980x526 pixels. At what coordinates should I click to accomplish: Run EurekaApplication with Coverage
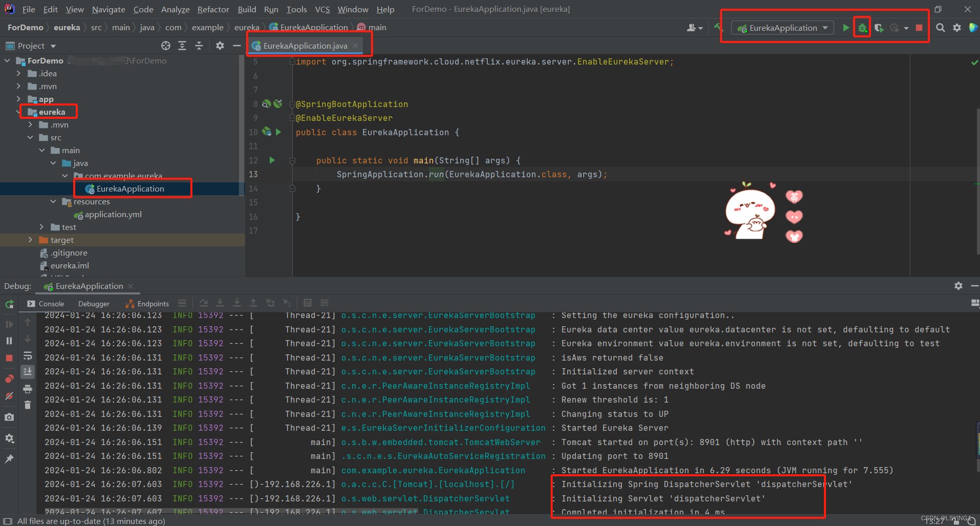[879, 28]
